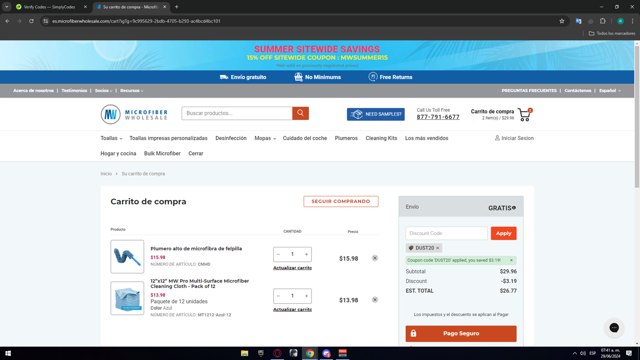Call the 877-791-6677 phone link
This screenshot has height=360, width=640.
438,117
